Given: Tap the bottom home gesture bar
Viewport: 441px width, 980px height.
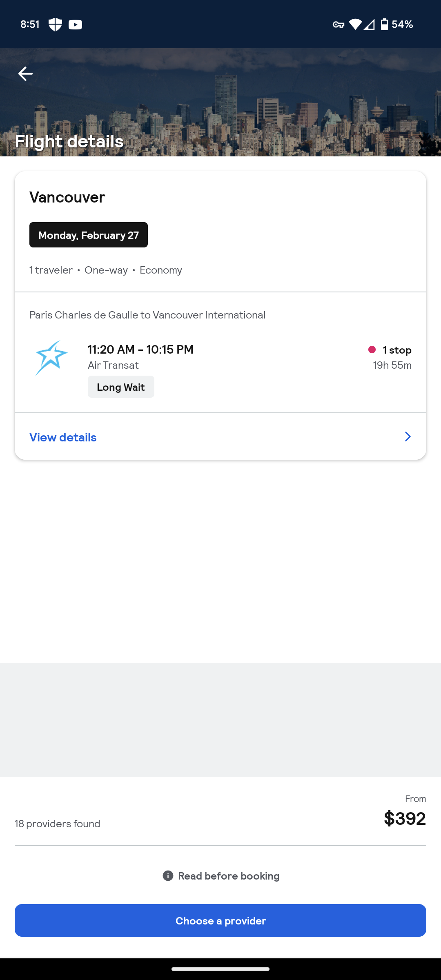Looking at the screenshot, I should [x=220, y=969].
